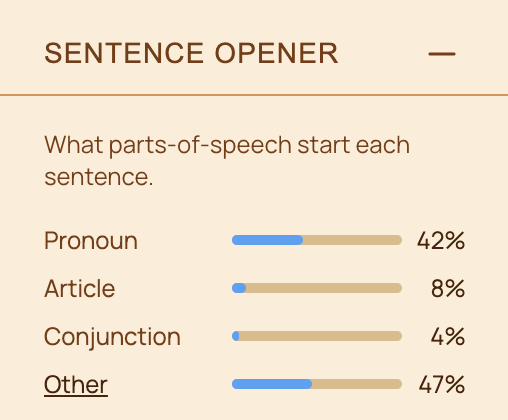Click the 47% other value
Screen dimensions: 508x420
point(442,384)
